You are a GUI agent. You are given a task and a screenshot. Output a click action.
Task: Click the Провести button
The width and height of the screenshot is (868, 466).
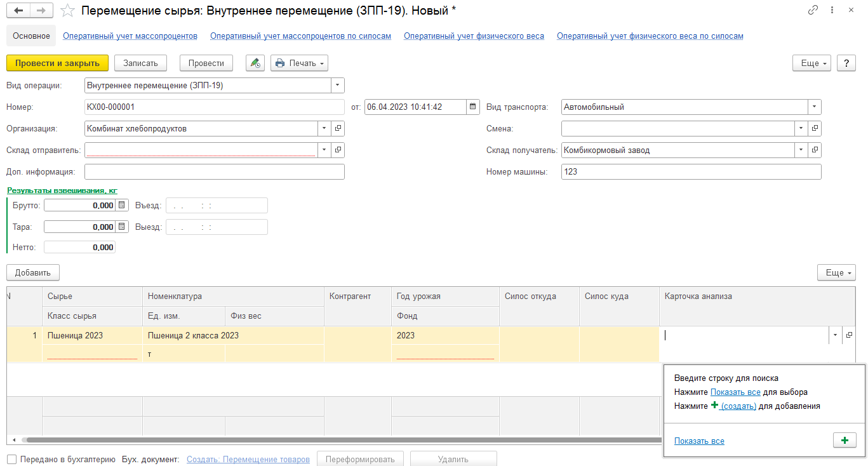point(206,63)
